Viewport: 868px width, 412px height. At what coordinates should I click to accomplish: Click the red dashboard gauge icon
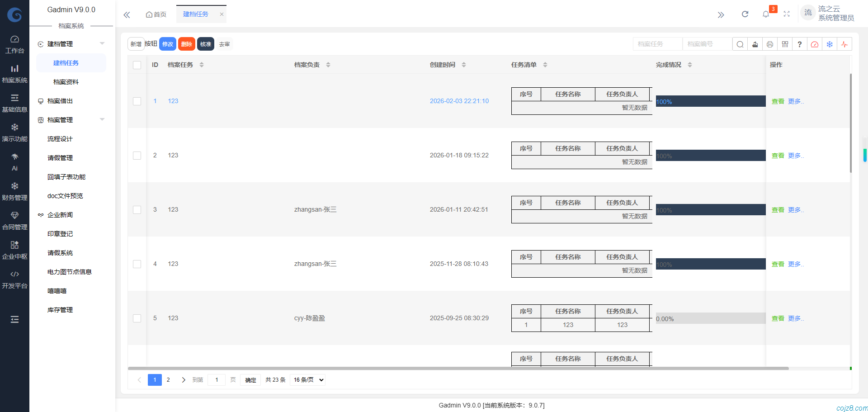pyautogui.click(x=815, y=44)
